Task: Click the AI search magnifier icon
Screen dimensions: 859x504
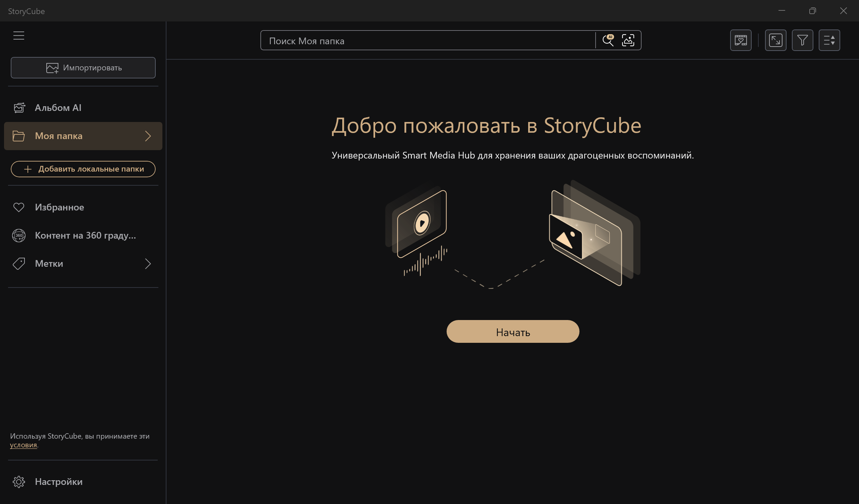Action: (x=608, y=40)
